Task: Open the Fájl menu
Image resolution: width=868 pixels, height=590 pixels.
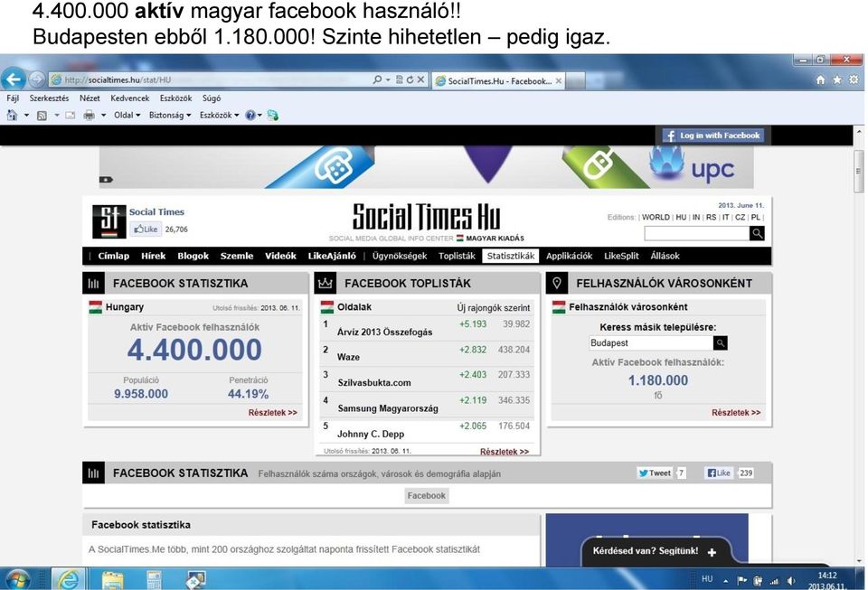Action: [13, 98]
